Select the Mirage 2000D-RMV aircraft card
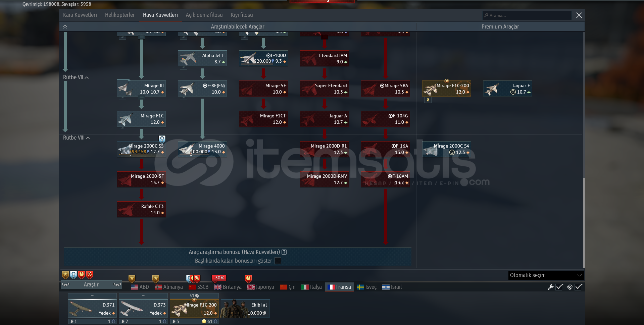644x325 pixels. coord(325,179)
